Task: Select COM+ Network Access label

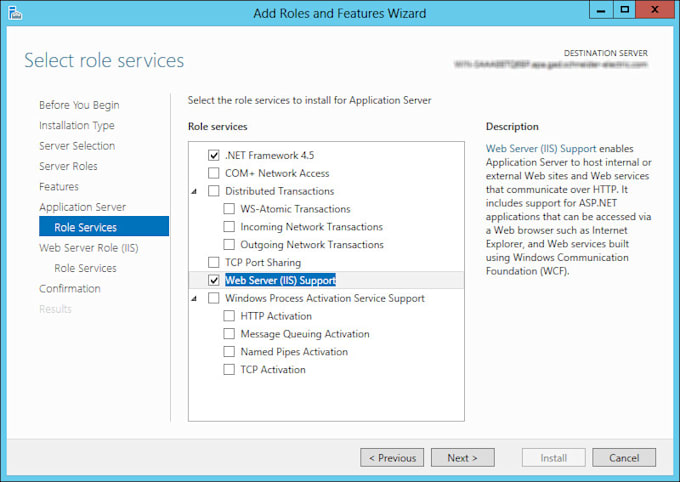Action: pos(277,173)
